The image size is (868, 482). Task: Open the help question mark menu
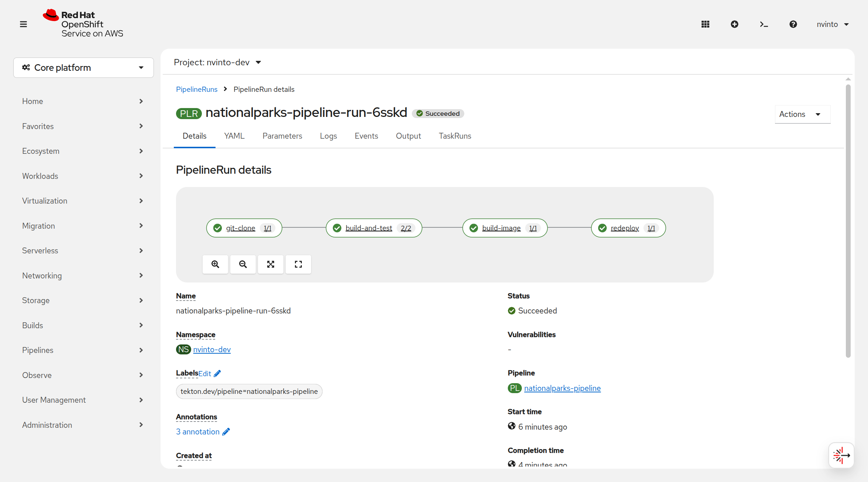(793, 24)
